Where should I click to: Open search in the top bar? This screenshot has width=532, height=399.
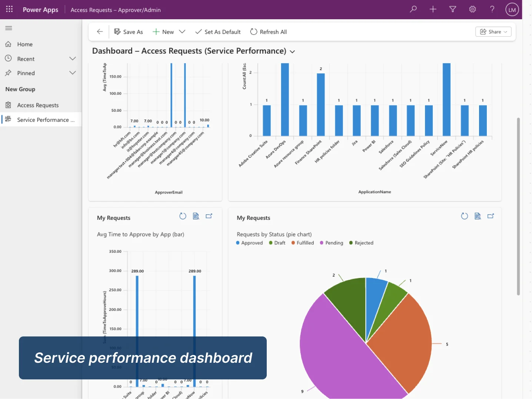click(x=413, y=9)
